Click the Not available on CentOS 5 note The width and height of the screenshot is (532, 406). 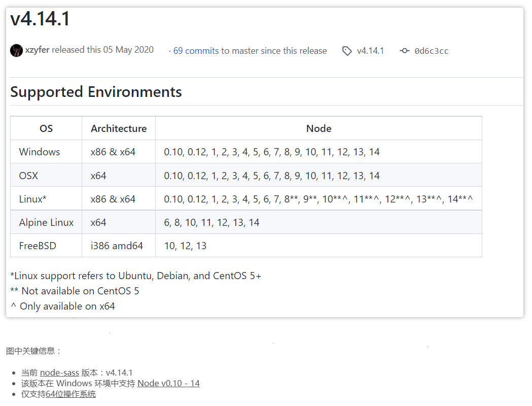75,291
